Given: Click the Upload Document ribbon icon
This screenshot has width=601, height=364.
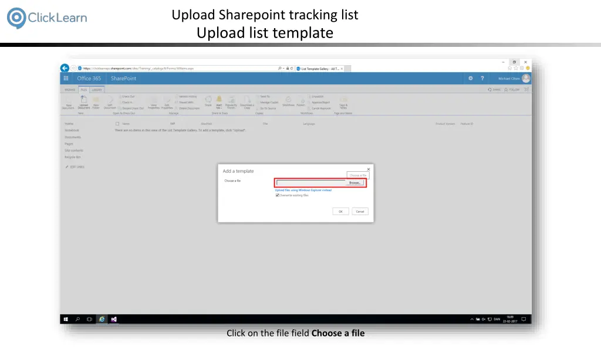Looking at the screenshot, I should [x=83, y=103].
